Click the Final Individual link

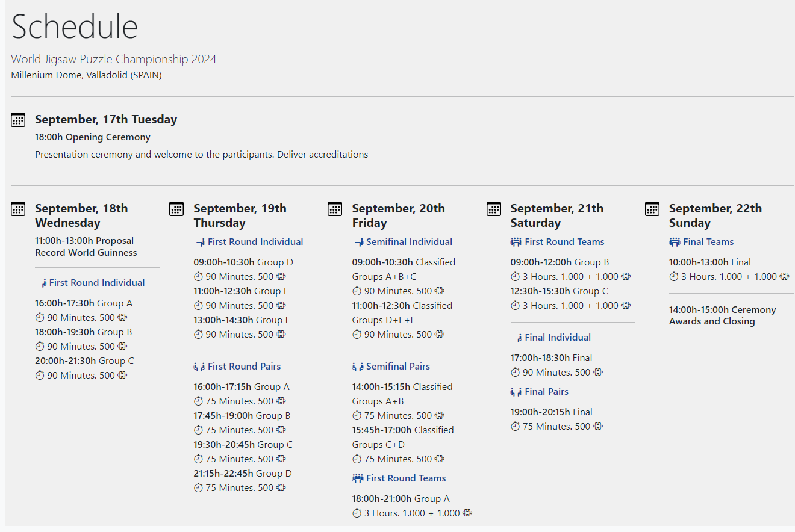tap(558, 338)
